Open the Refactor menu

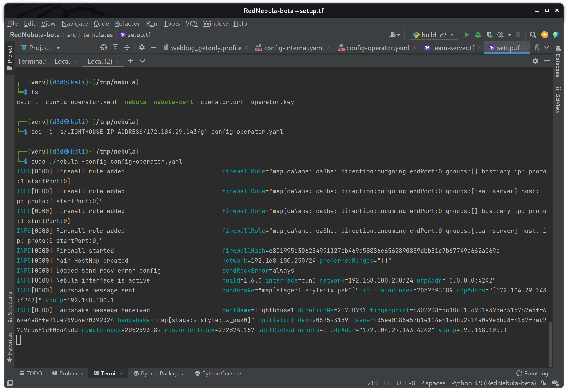point(127,24)
